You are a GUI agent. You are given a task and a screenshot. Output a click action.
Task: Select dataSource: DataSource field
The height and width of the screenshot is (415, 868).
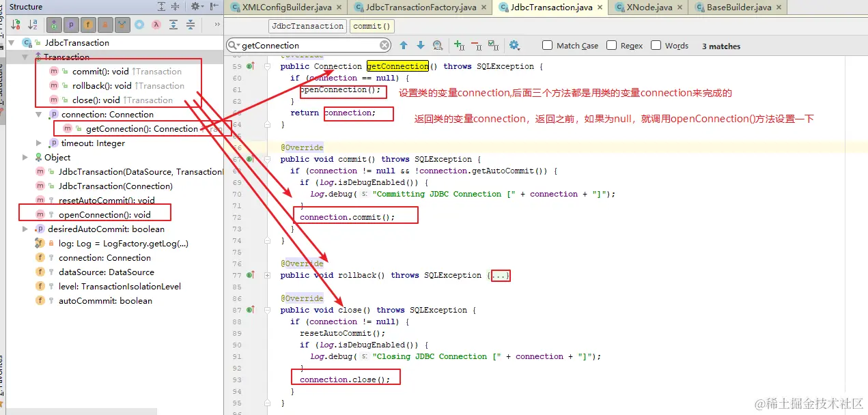pos(106,272)
